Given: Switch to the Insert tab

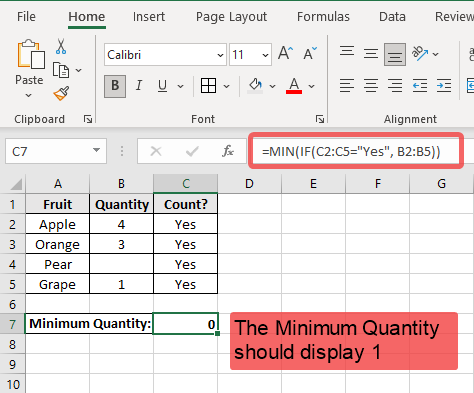Looking at the screenshot, I should [149, 17].
